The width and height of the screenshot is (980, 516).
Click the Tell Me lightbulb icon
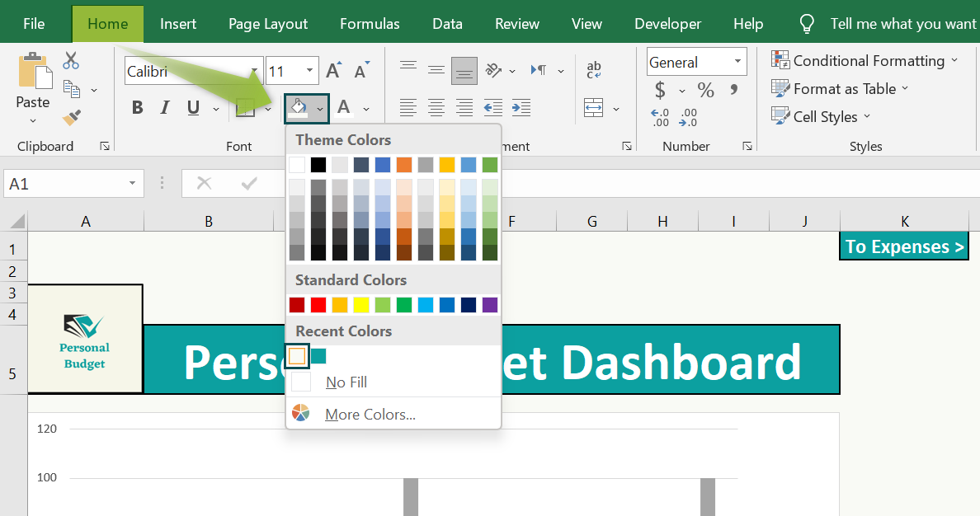pyautogui.click(x=807, y=24)
